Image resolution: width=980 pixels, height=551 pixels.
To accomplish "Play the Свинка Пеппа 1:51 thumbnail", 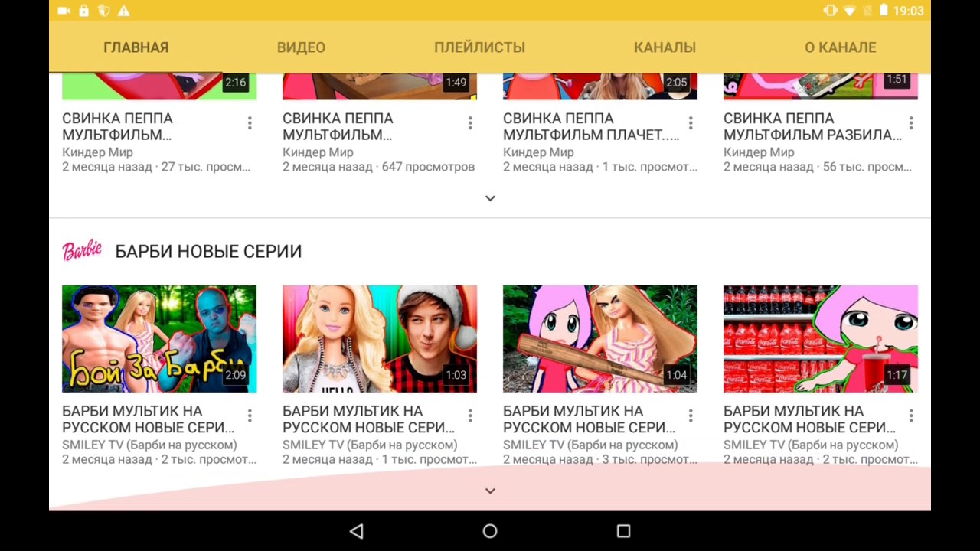I will pyautogui.click(x=821, y=86).
